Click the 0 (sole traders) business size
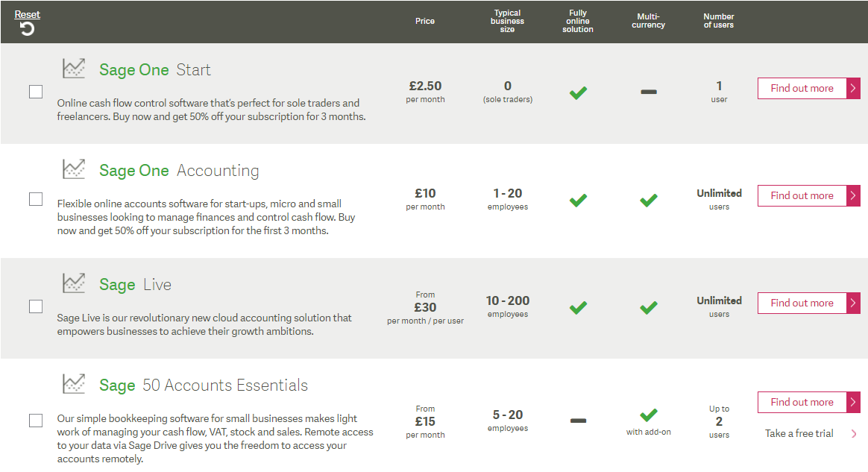 [508, 92]
